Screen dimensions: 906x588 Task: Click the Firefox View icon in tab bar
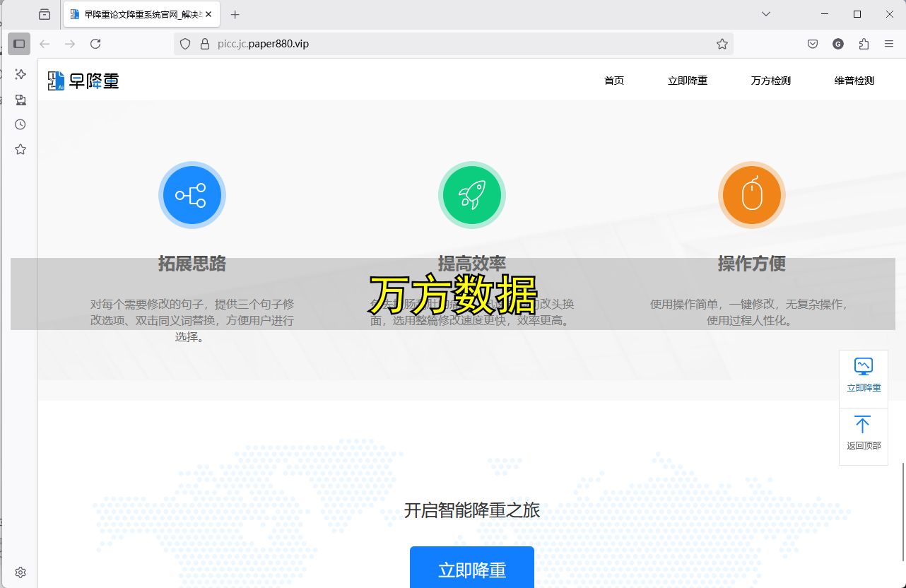point(45,14)
